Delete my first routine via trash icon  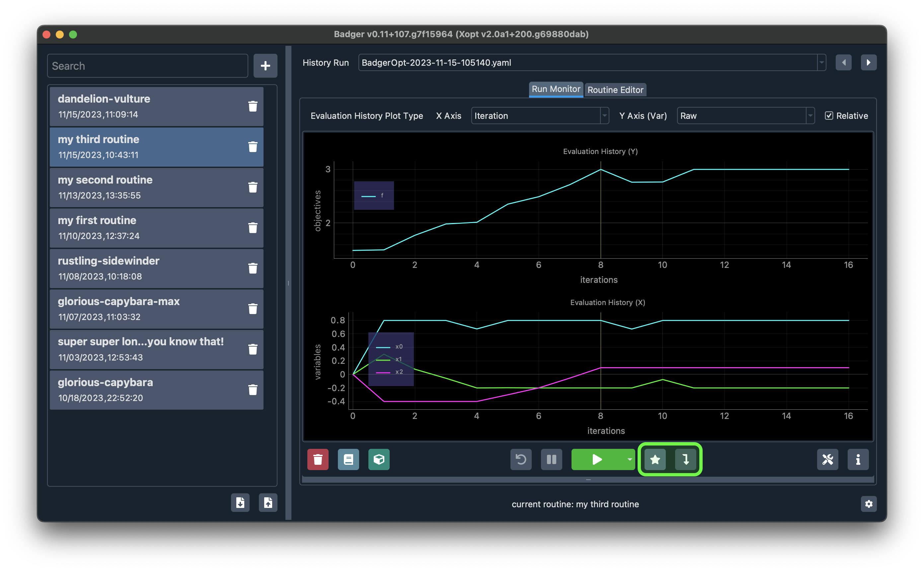(x=253, y=227)
